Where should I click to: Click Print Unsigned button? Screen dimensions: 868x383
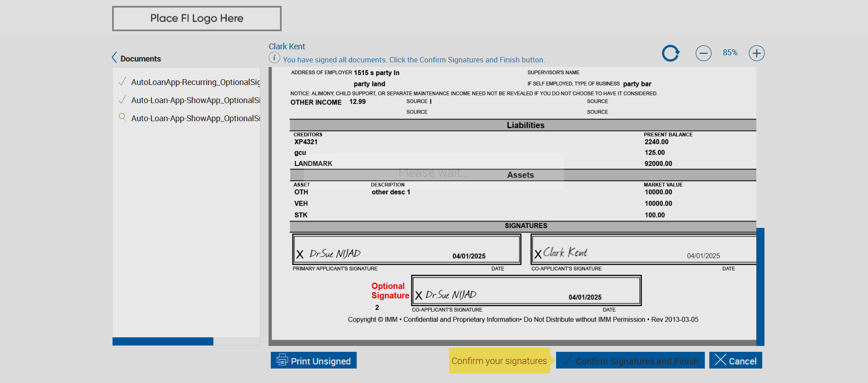(x=314, y=360)
